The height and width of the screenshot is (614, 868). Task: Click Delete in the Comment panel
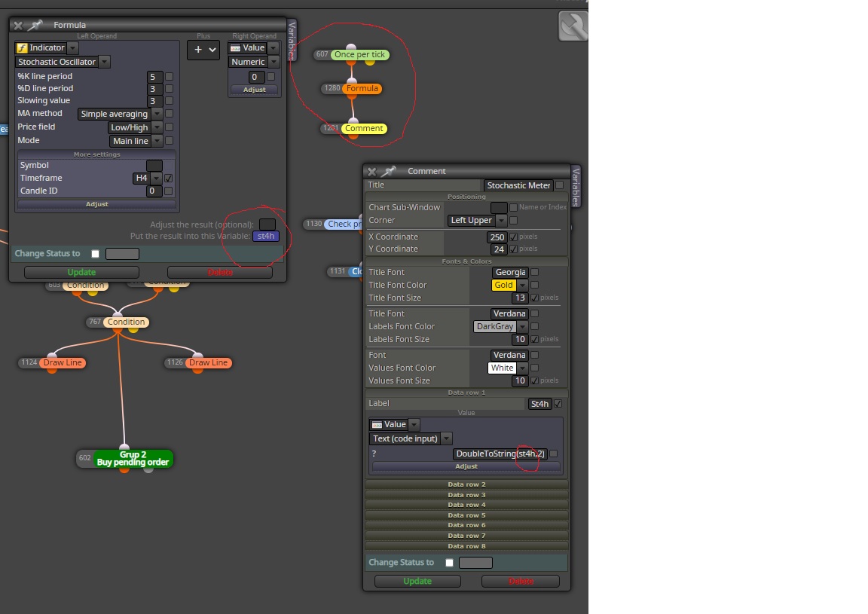coord(521,581)
